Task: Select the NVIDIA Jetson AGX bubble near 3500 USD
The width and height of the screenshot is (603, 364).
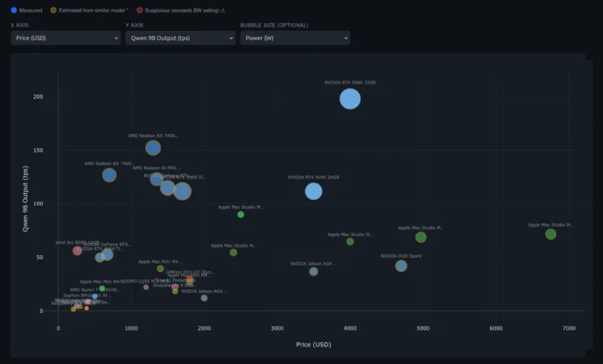Action: click(x=313, y=271)
